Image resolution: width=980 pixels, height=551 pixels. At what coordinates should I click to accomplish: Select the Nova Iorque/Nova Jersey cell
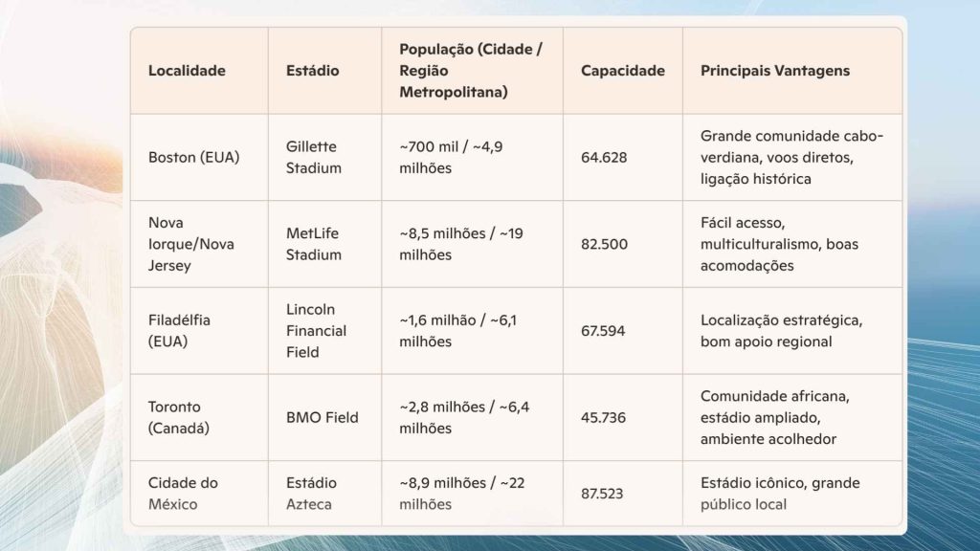coord(191,244)
